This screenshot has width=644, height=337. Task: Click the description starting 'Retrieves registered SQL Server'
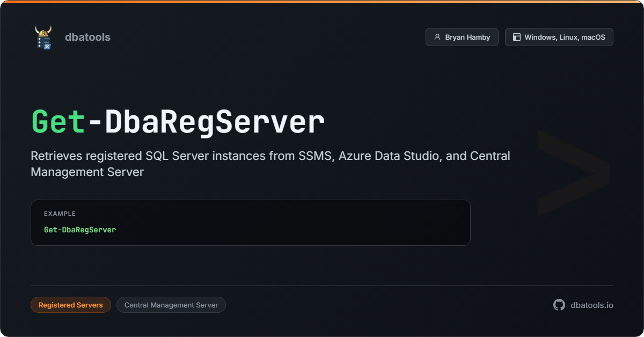tap(270, 164)
